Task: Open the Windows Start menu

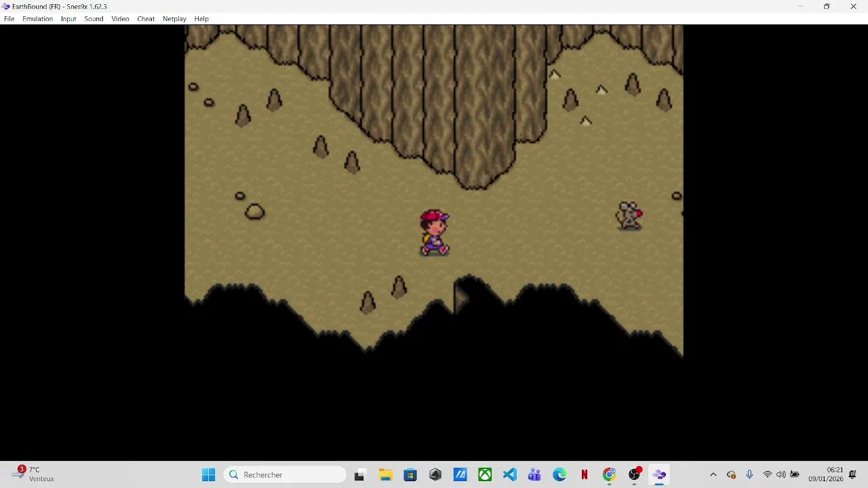Action: 208,475
